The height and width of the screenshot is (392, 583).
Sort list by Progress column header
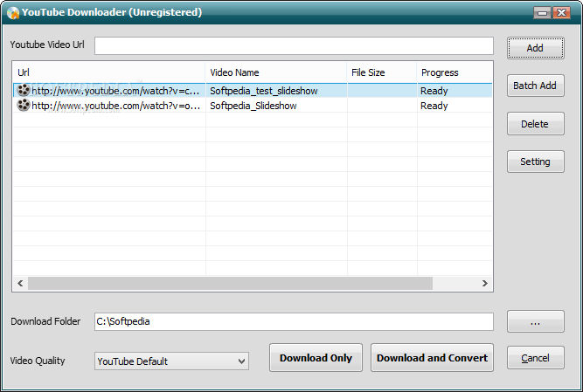coord(455,72)
